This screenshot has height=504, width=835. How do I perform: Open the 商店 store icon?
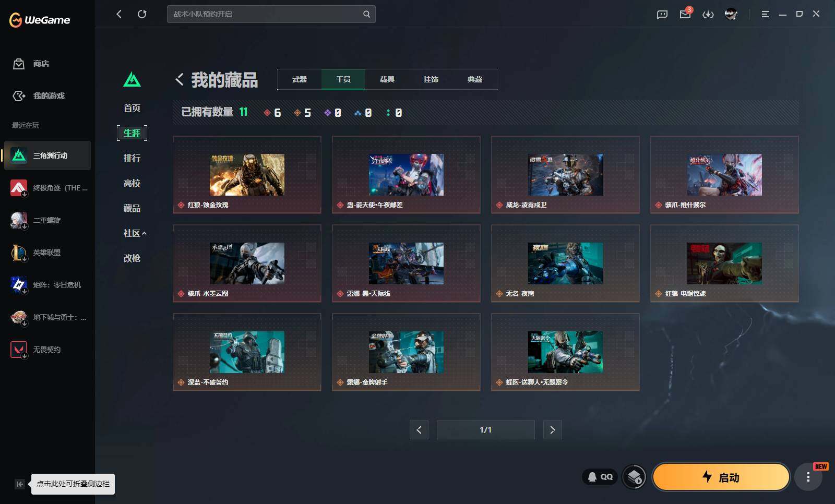coord(19,64)
